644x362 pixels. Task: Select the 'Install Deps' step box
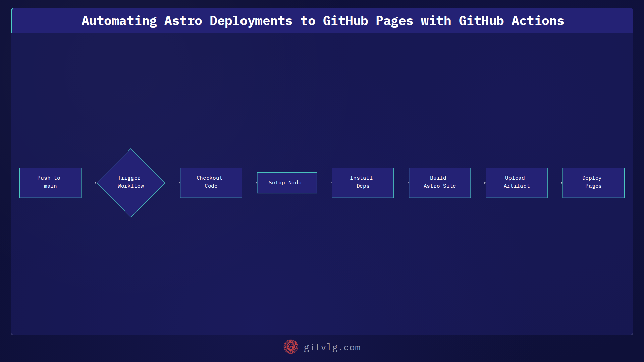[x=363, y=183]
